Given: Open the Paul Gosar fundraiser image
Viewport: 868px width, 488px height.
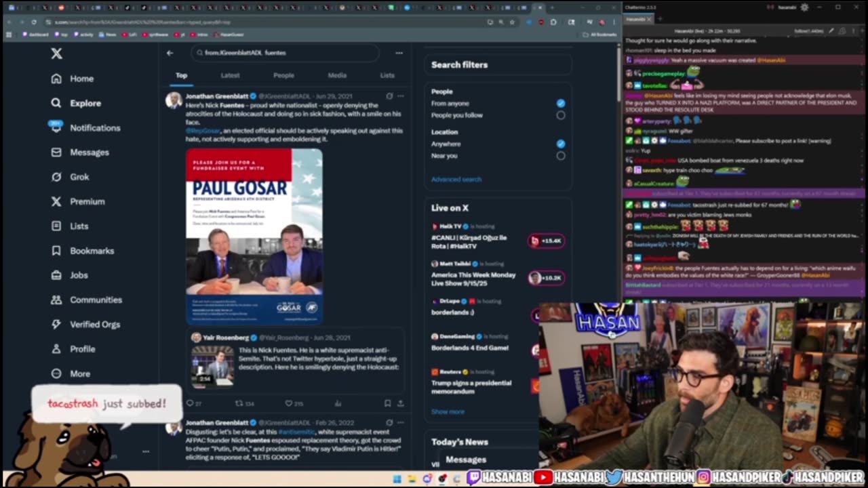Looking at the screenshot, I should pyautogui.click(x=254, y=237).
